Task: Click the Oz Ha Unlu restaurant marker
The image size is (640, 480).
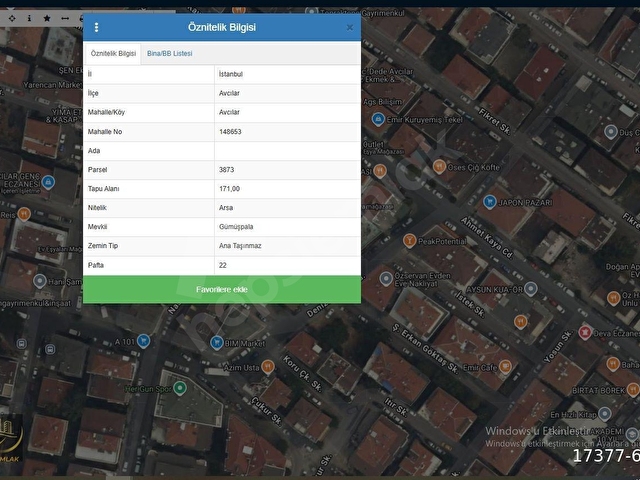Action: [613, 298]
